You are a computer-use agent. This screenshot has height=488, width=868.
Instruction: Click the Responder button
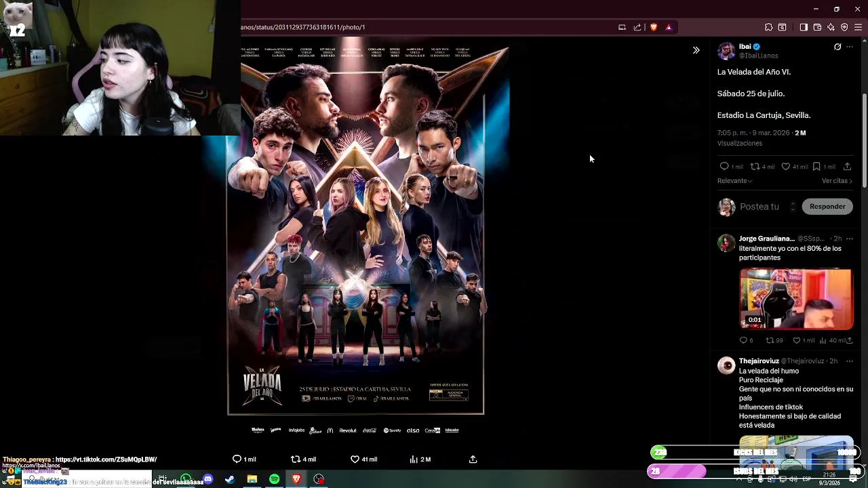827,207
